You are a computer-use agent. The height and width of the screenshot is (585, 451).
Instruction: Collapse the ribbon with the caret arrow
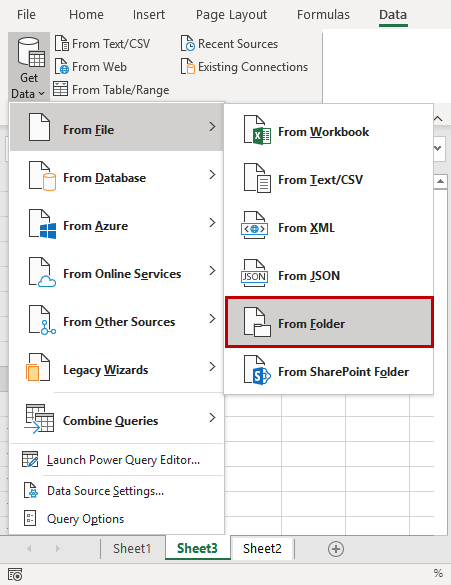(x=438, y=119)
